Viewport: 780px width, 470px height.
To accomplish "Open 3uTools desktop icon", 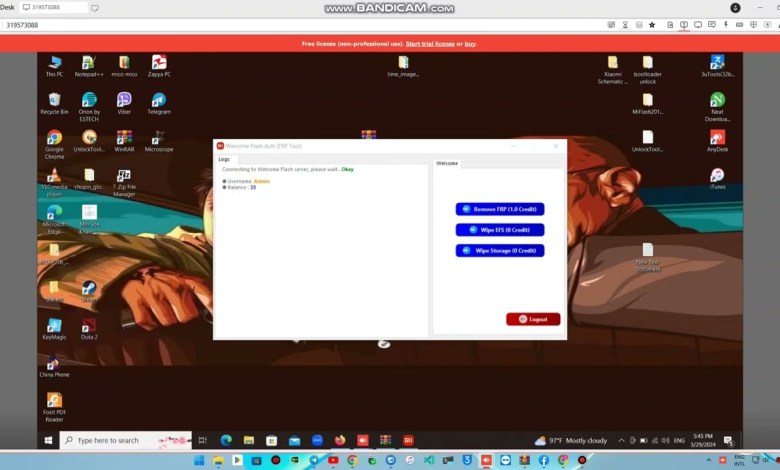I will (x=717, y=66).
